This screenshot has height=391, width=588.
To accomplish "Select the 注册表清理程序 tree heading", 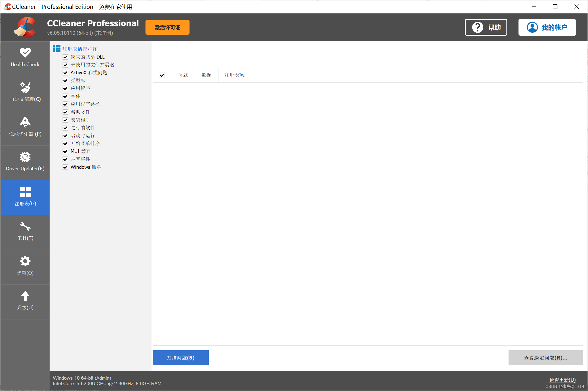I will click(80, 49).
